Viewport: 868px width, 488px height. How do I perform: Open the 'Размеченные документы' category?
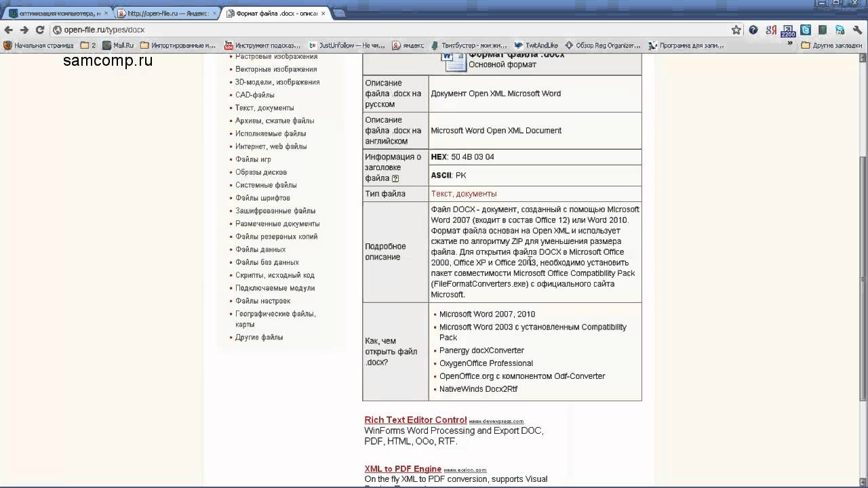(x=277, y=224)
